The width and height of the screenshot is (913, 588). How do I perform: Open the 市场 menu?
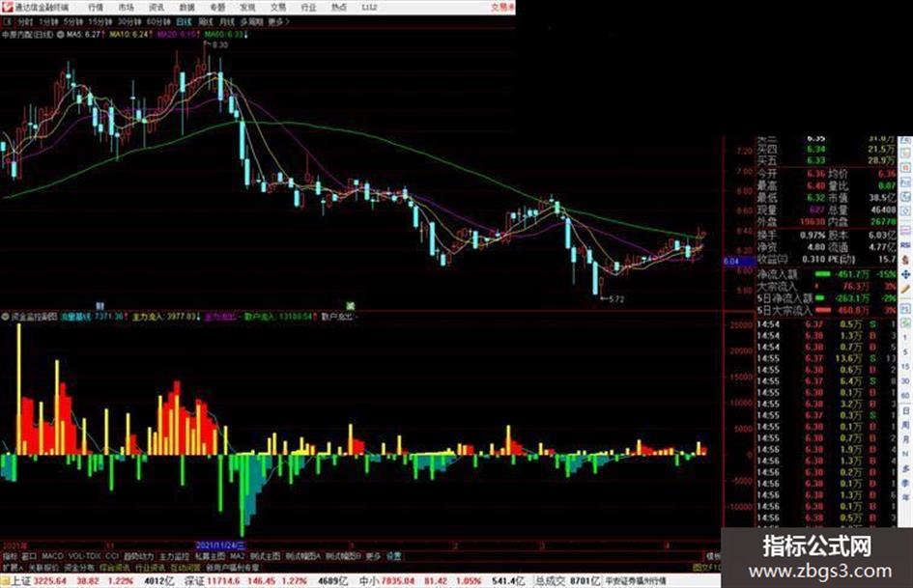[x=126, y=7]
